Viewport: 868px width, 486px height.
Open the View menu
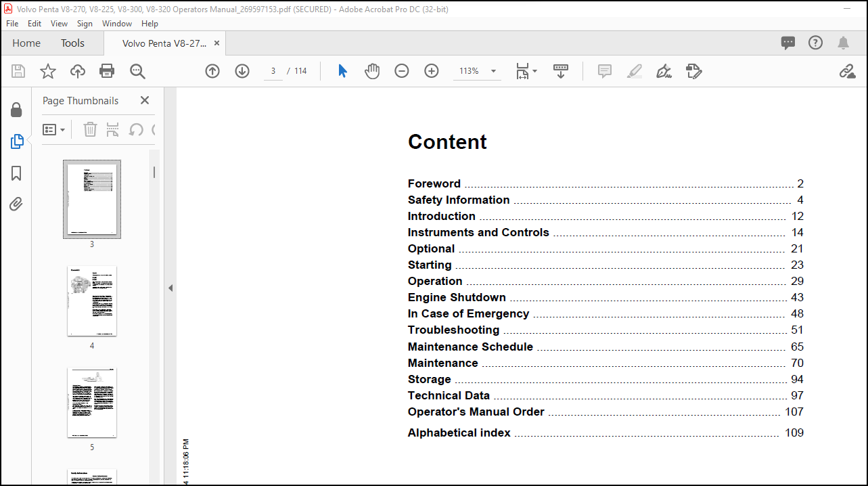coord(60,23)
